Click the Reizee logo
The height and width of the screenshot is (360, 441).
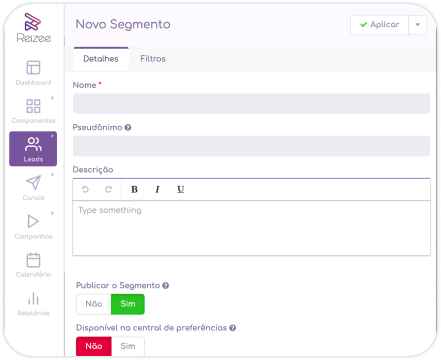pyautogui.click(x=33, y=28)
